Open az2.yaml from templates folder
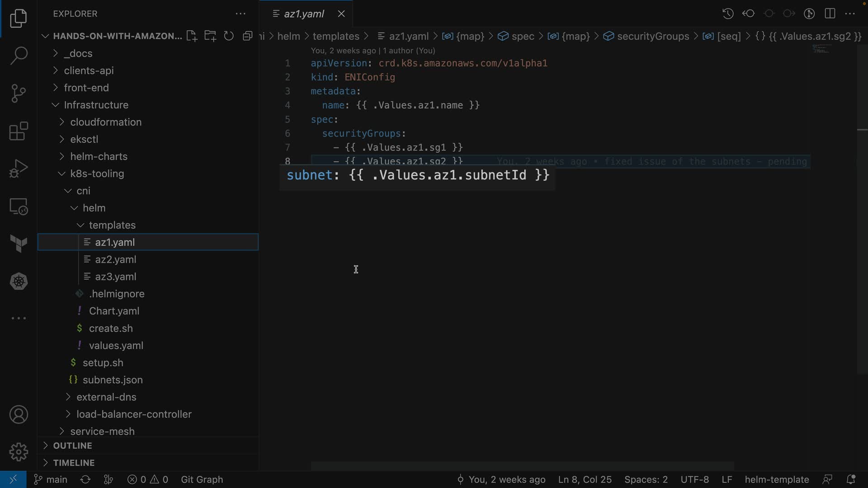The image size is (868, 488). click(115, 259)
